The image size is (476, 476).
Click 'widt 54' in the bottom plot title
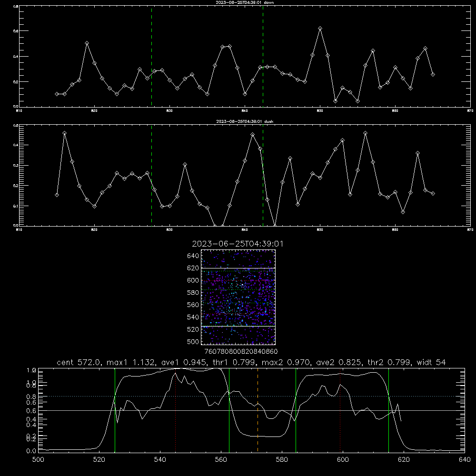tap(431, 362)
